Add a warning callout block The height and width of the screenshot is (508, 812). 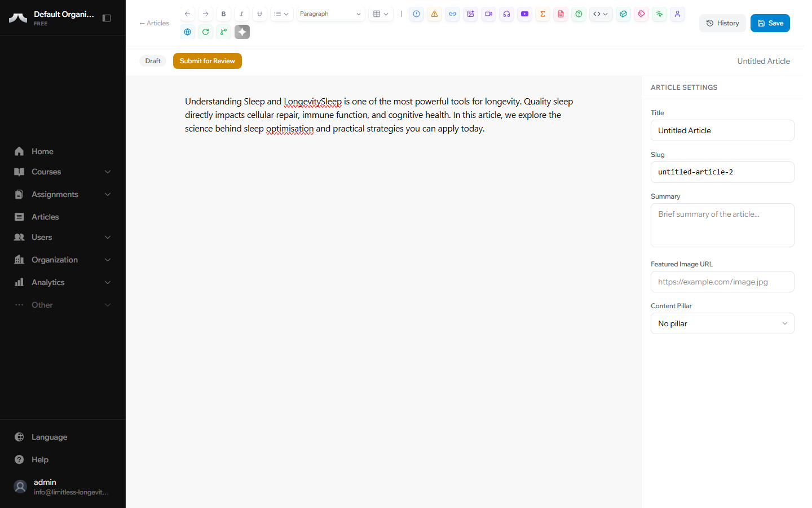pyautogui.click(x=434, y=14)
